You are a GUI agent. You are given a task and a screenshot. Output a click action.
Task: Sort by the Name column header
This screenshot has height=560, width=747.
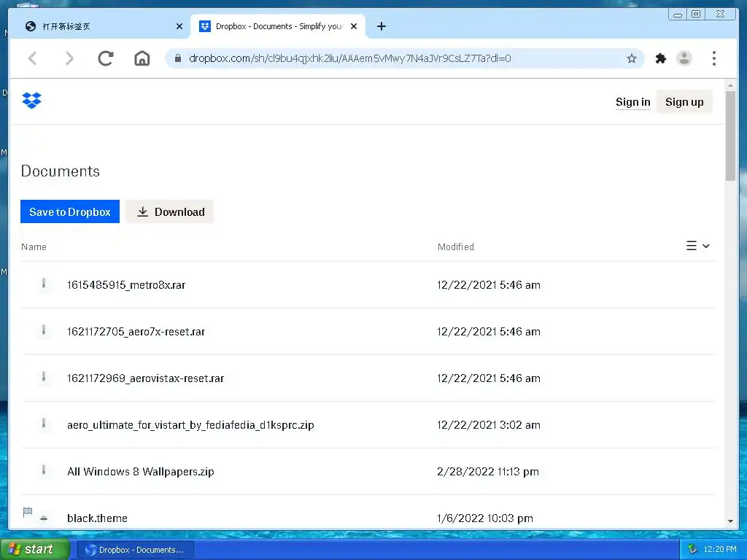34,246
